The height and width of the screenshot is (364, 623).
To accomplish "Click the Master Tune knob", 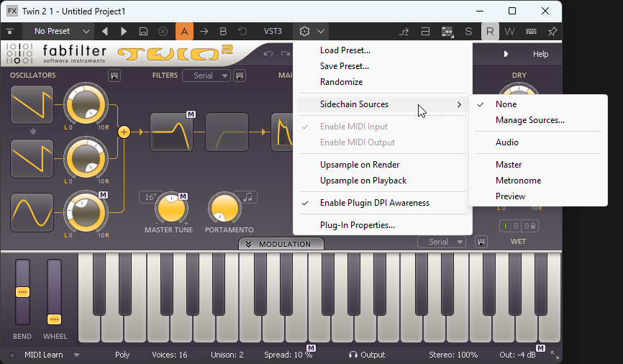I will pos(171,209).
